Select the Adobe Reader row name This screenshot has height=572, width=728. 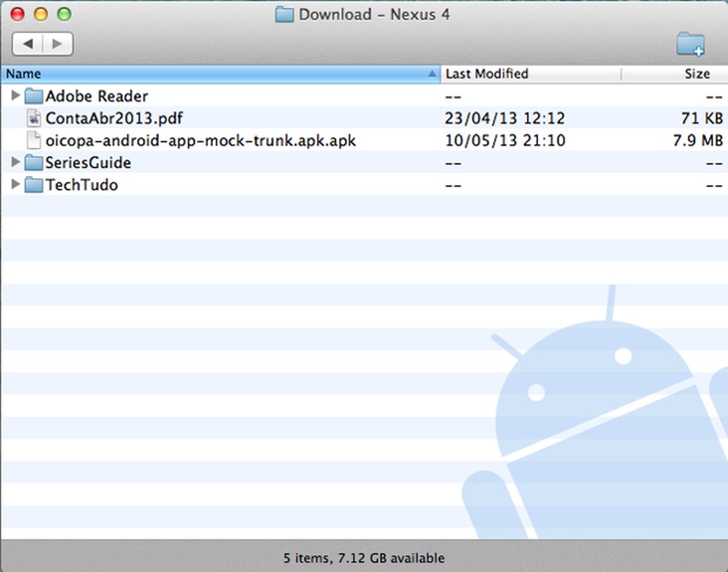click(x=97, y=96)
